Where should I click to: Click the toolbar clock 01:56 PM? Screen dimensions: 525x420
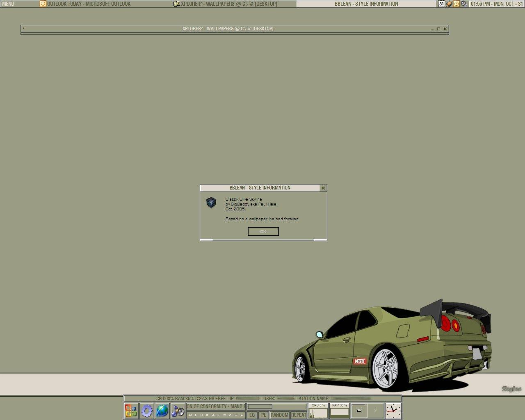pos(497,4)
